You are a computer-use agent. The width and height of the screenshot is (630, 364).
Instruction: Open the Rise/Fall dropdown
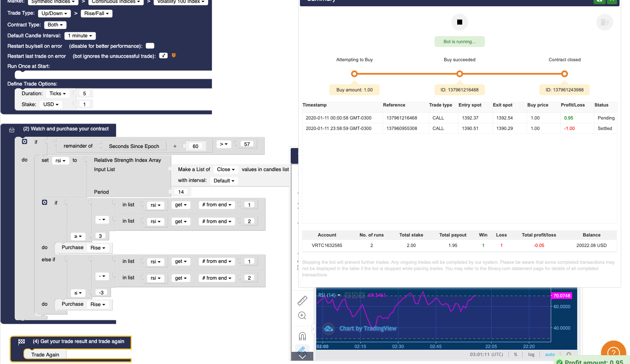click(96, 13)
